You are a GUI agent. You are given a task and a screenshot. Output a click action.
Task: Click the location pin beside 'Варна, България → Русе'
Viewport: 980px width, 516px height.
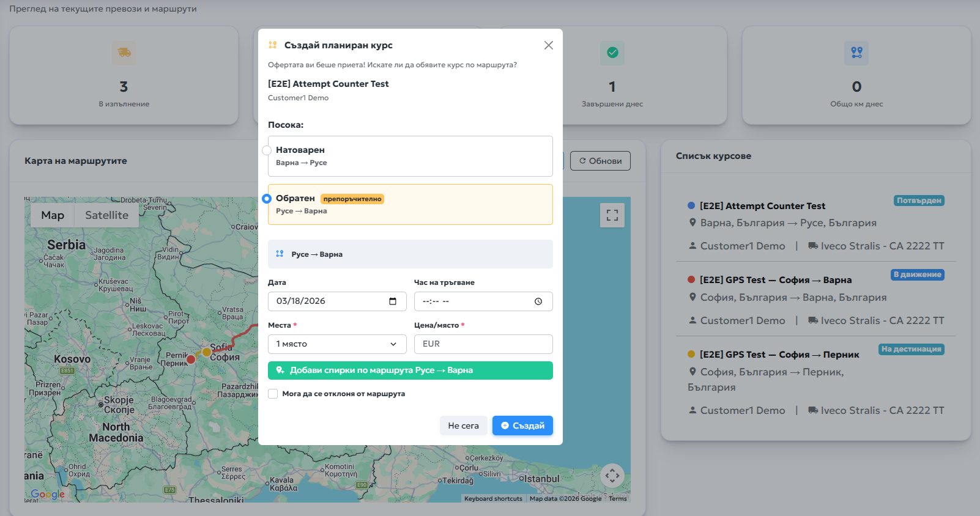pyautogui.click(x=692, y=223)
